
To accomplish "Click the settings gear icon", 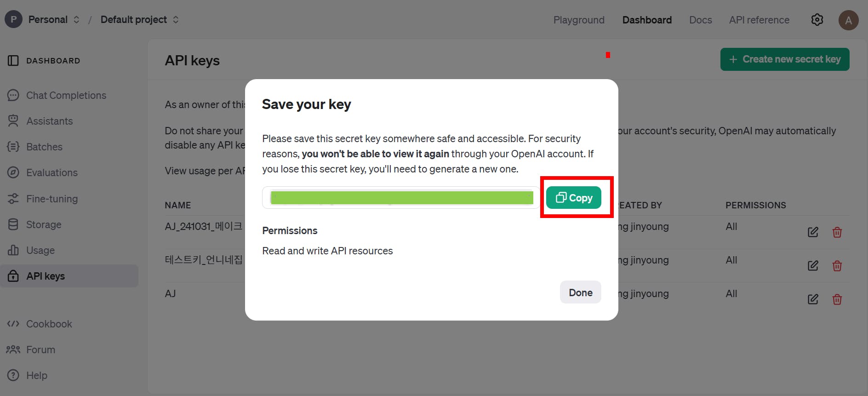I will coord(817,20).
